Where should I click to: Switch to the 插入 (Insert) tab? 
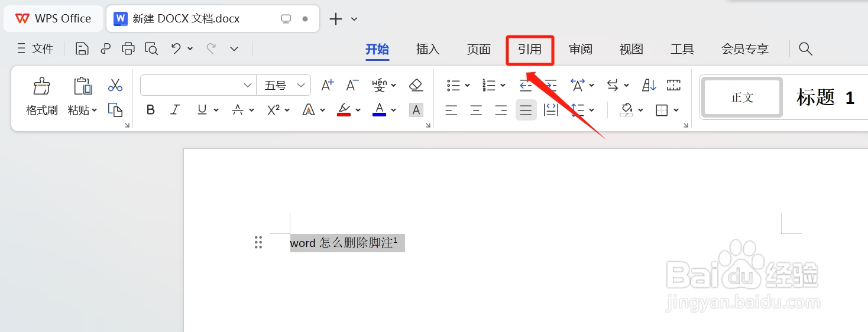coord(428,49)
